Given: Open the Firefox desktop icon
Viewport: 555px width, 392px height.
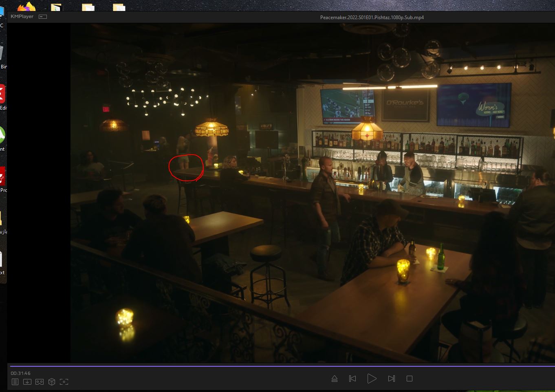Looking at the screenshot, I should pyautogui.click(x=26, y=7).
